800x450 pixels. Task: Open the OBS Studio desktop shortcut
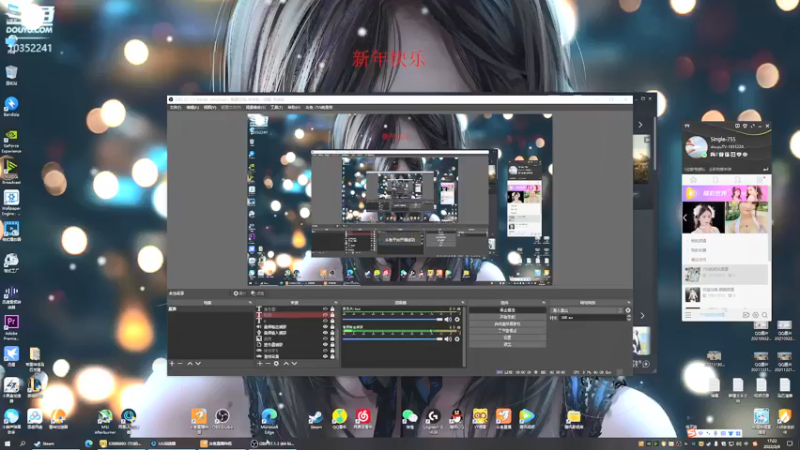pos(222,420)
